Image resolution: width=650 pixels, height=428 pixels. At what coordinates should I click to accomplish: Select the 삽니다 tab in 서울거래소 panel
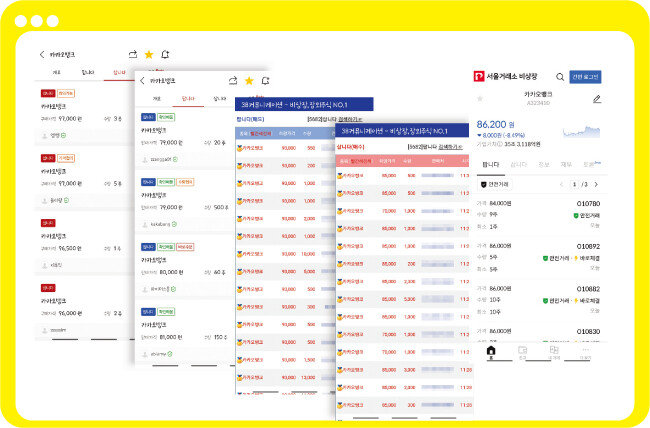pos(519,165)
